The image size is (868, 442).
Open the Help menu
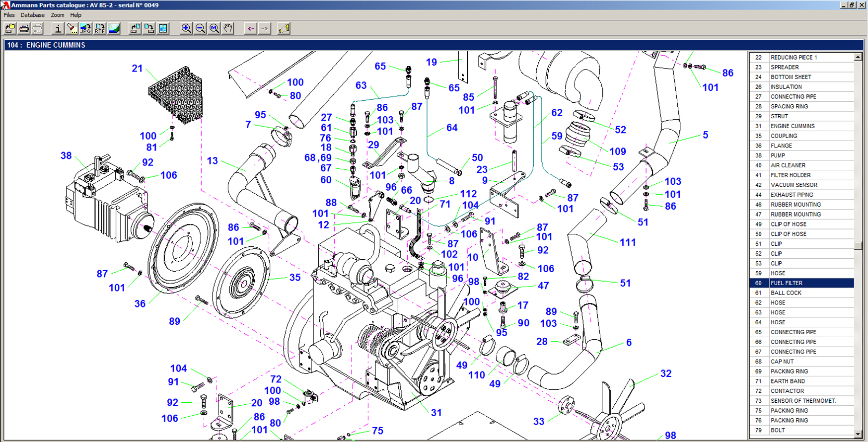pyautogui.click(x=75, y=15)
